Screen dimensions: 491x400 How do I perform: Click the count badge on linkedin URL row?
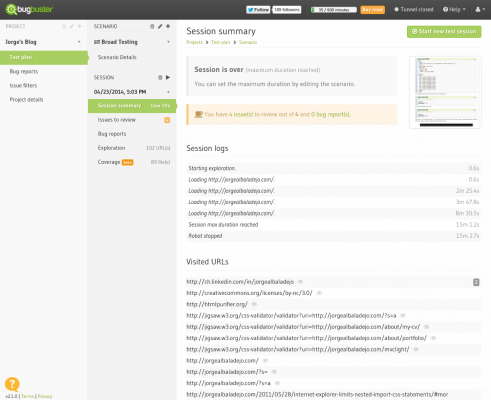(x=476, y=282)
